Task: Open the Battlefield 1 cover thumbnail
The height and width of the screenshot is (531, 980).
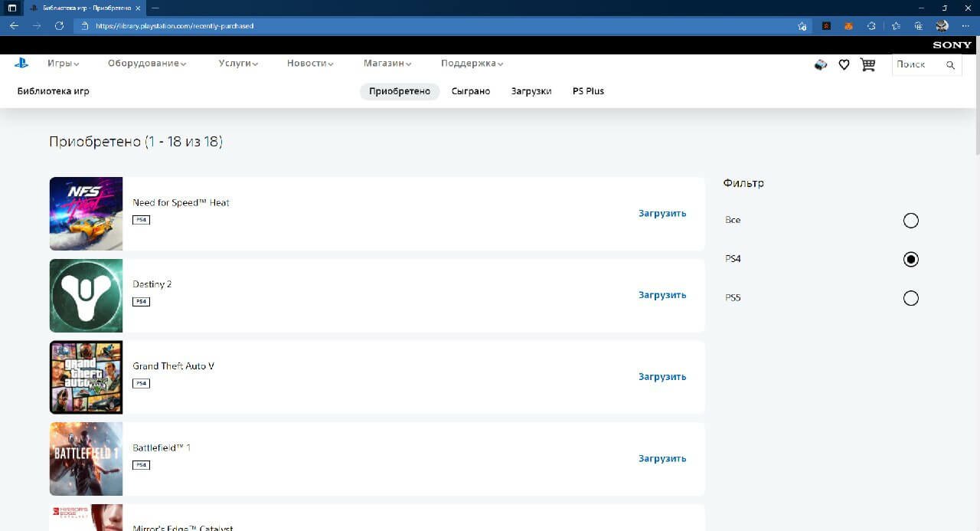Action: tap(86, 459)
